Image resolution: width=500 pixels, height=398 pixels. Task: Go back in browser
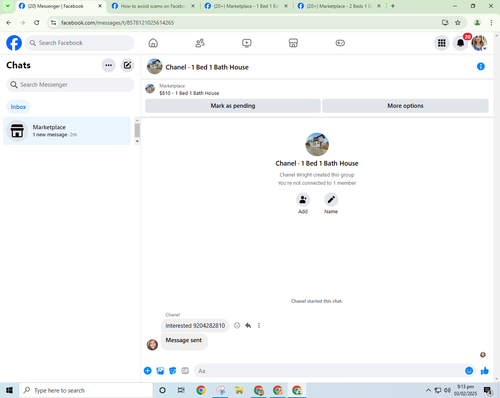[x=9, y=23]
